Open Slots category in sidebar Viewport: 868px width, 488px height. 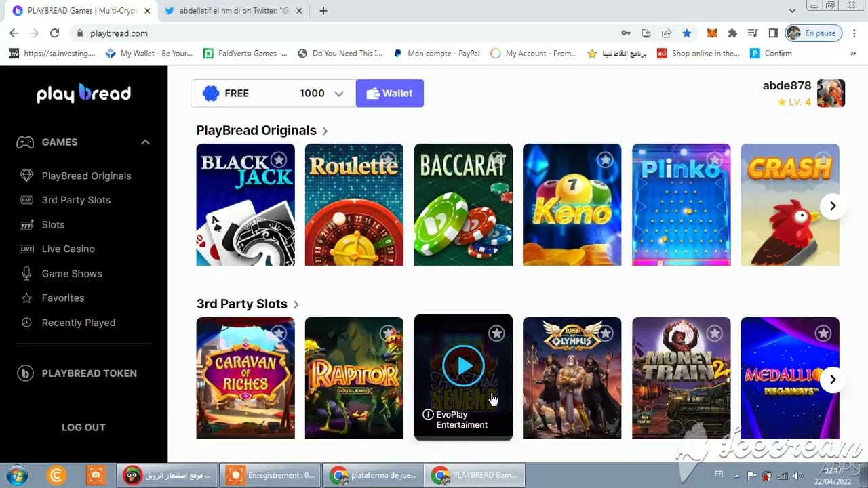(x=53, y=224)
